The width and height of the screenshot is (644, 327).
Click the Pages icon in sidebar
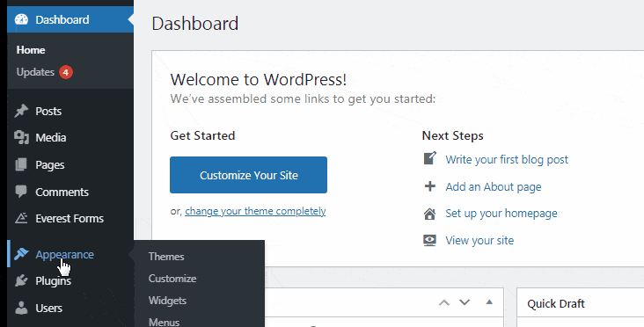click(x=21, y=164)
